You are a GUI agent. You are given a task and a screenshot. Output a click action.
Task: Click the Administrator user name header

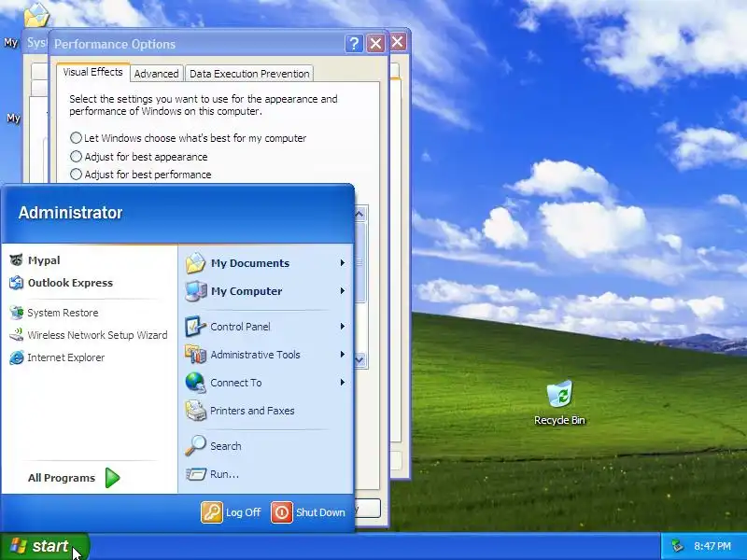71,213
